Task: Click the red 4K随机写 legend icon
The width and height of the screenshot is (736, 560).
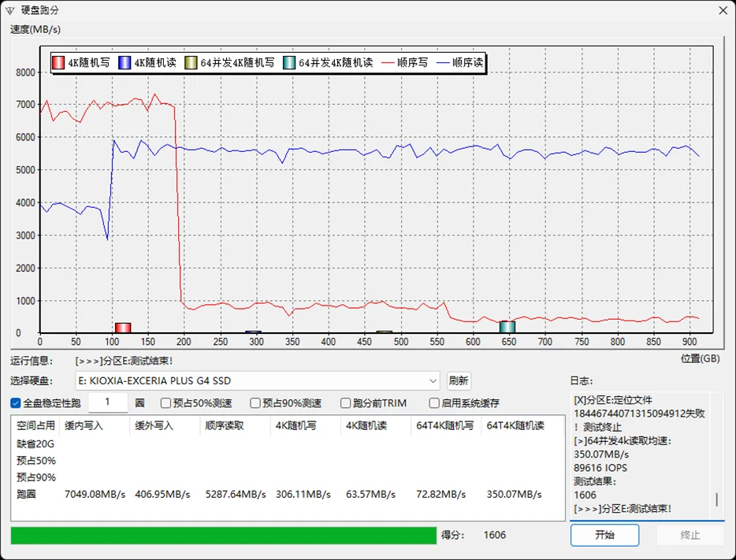Action: coord(58,62)
